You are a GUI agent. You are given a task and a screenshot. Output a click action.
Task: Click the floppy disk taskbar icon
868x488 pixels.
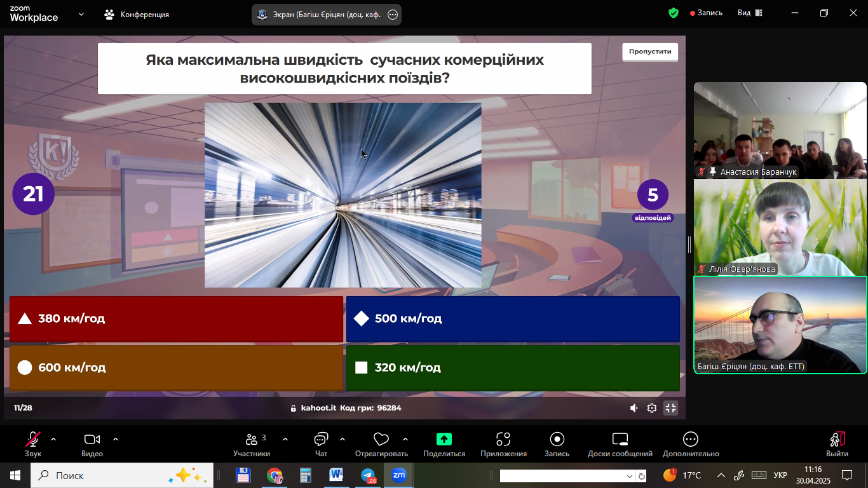(x=243, y=475)
